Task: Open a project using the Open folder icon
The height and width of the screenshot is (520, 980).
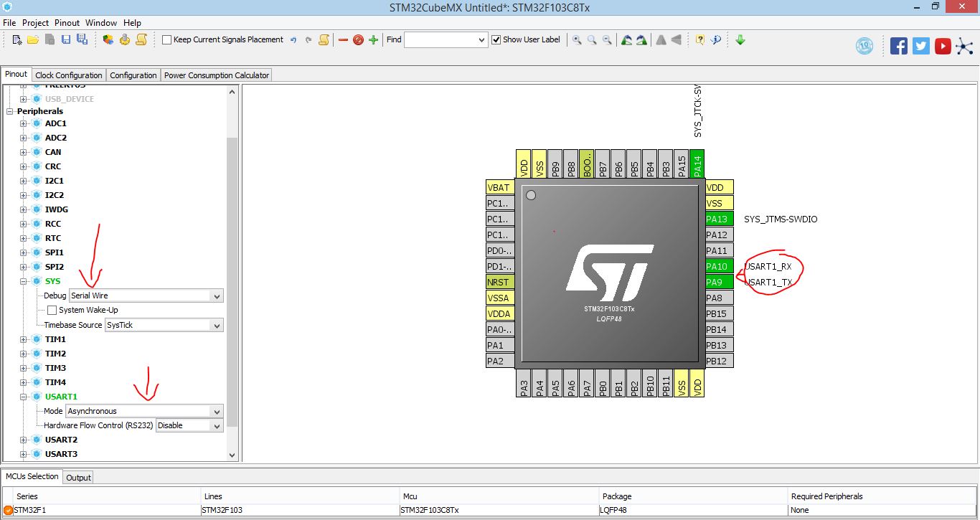Action: click(33, 39)
